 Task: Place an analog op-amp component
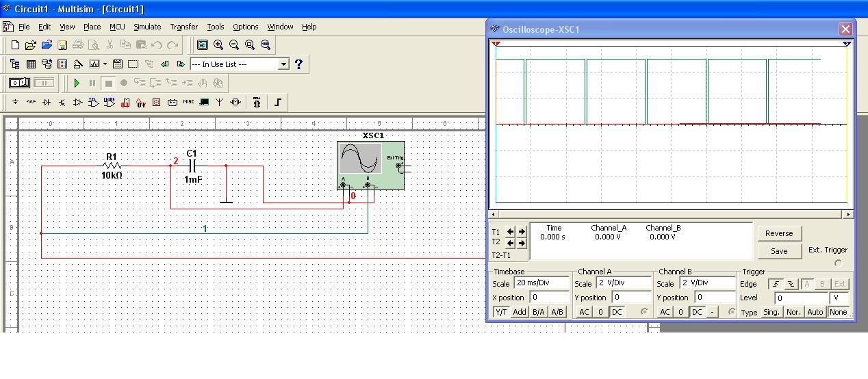point(77,103)
